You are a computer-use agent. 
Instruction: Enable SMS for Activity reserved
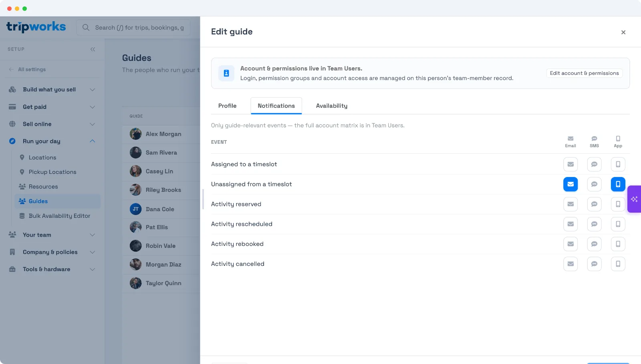pyautogui.click(x=594, y=204)
